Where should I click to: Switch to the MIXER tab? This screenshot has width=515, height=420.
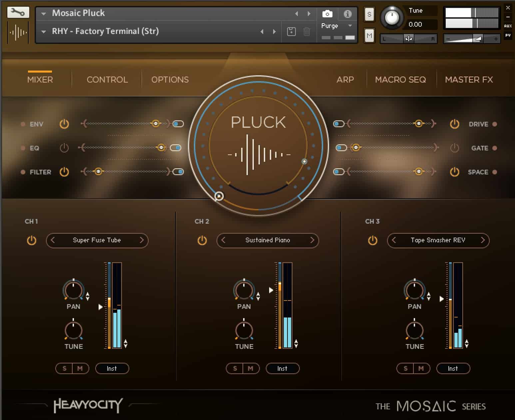click(40, 80)
